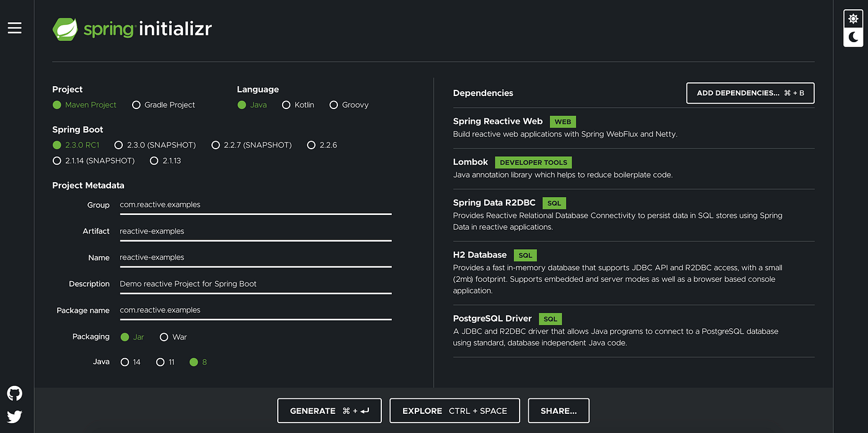Click the Add Dependencies button
868x433 pixels.
click(750, 93)
